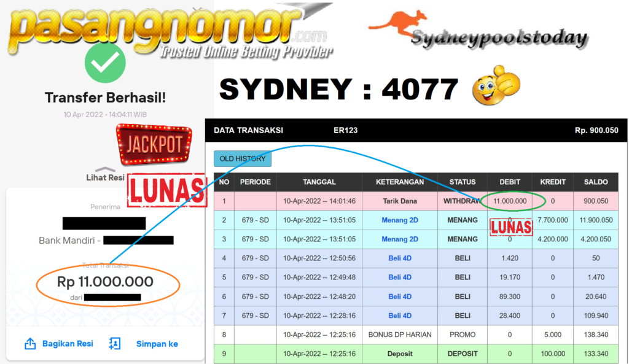Expand receipt with chevron above Lihat Resi

pyautogui.click(x=105, y=169)
